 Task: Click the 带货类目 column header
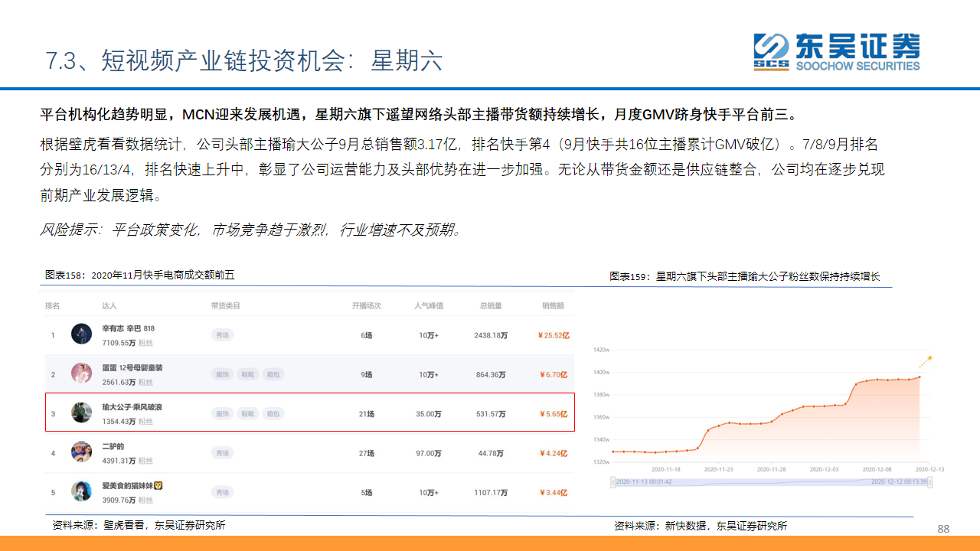225,305
